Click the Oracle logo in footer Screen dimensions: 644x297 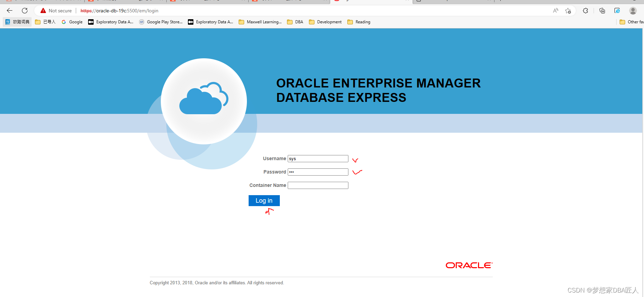pyautogui.click(x=469, y=265)
